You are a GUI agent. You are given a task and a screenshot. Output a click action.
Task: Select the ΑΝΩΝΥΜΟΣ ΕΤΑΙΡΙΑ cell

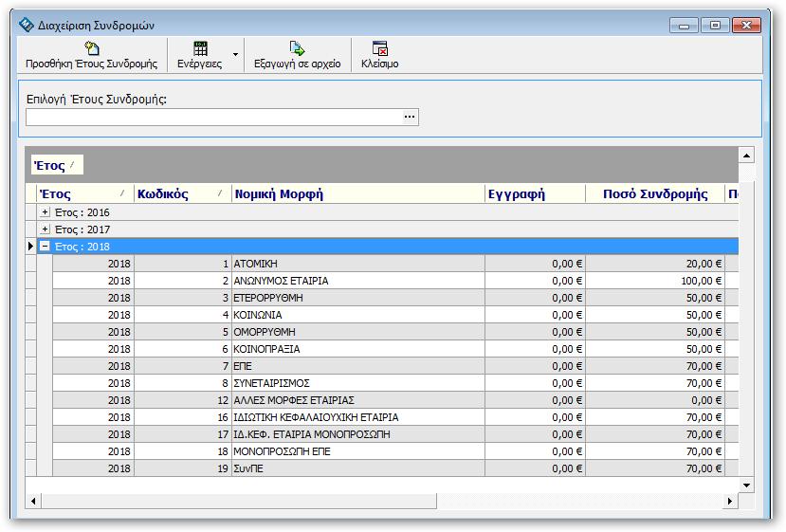coord(357,281)
